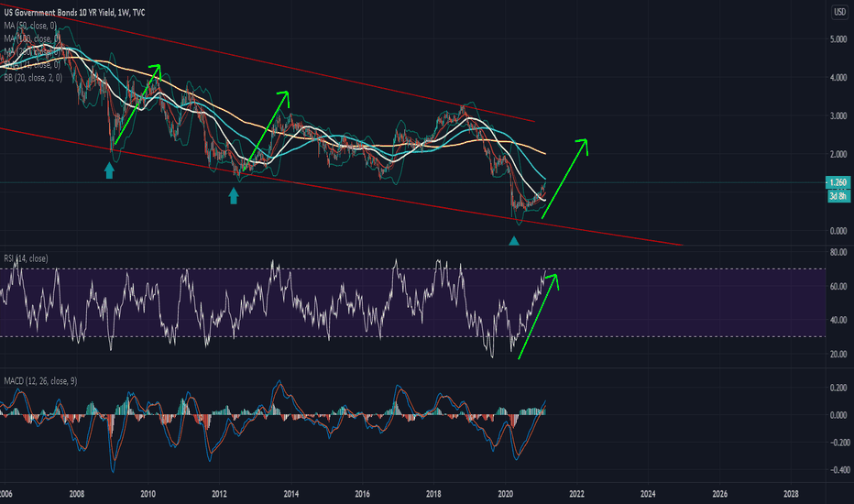Click the 2018 time axis label

pos(433,494)
